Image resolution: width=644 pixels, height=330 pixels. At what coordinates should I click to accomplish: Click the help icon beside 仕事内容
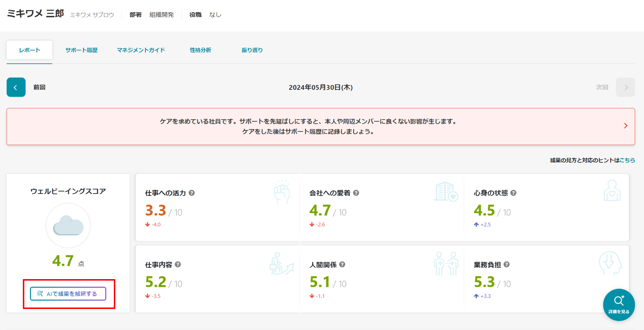178,264
